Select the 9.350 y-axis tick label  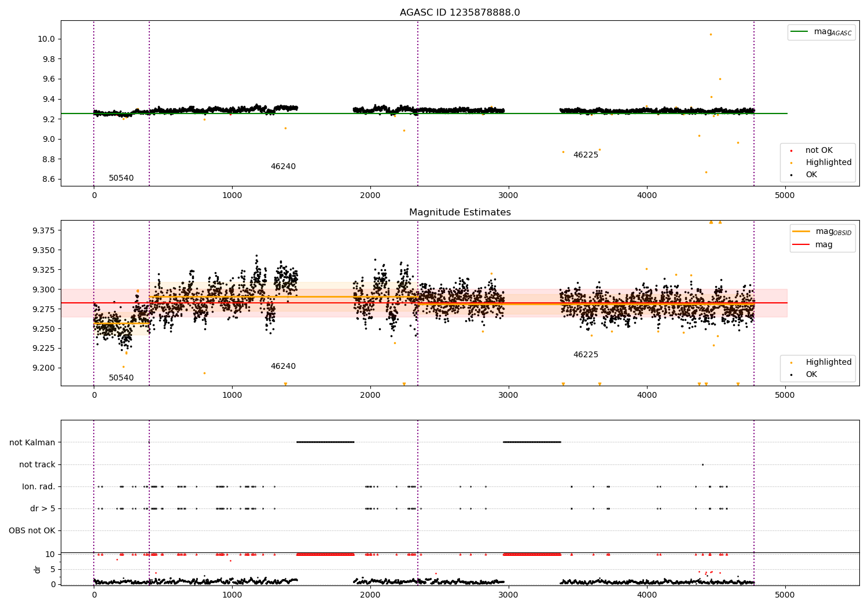(x=43, y=250)
